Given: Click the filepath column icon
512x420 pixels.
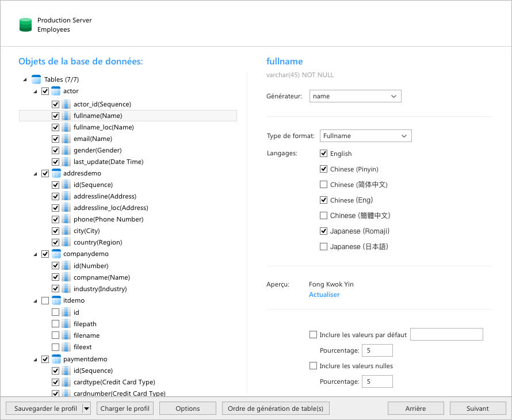Looking at the screenshot, I should [66, 324].
